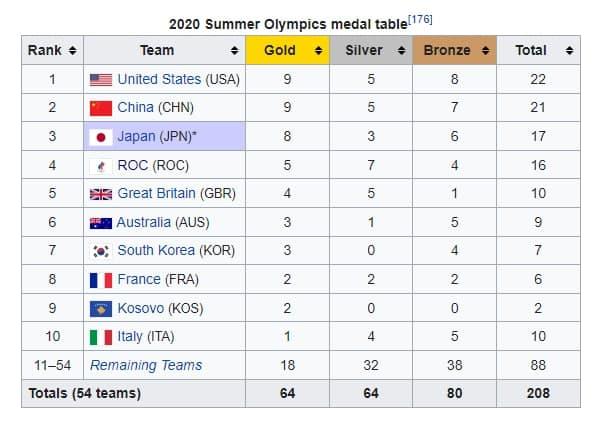Sort table by Gold column arrows
Image resolution: width=603 pixels, height=428 pixels.
pos(318,50)
